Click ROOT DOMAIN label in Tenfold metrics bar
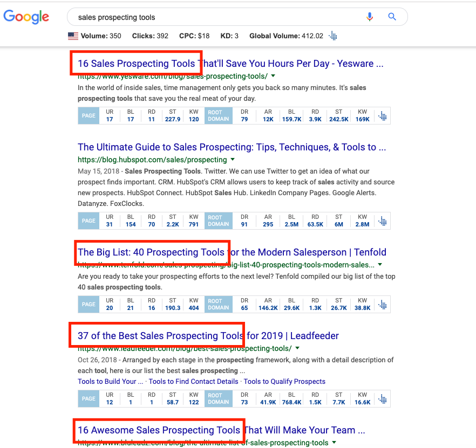The height and width of the screenshot is (448, 476). click(x=218, y=305)
